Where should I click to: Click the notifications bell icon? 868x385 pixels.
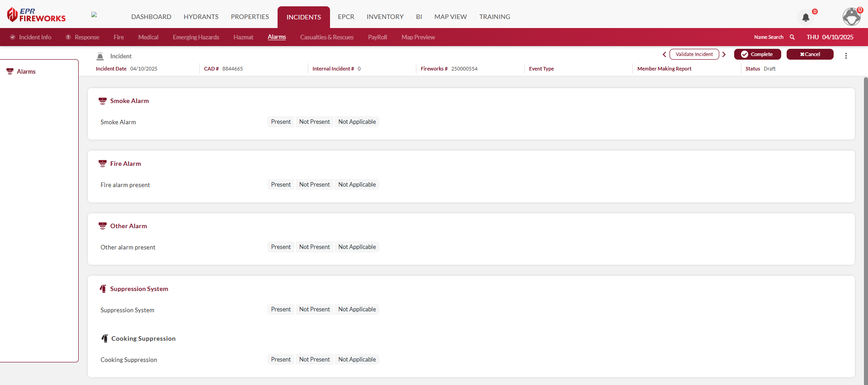pyautogui.click(x=806, y=18)
